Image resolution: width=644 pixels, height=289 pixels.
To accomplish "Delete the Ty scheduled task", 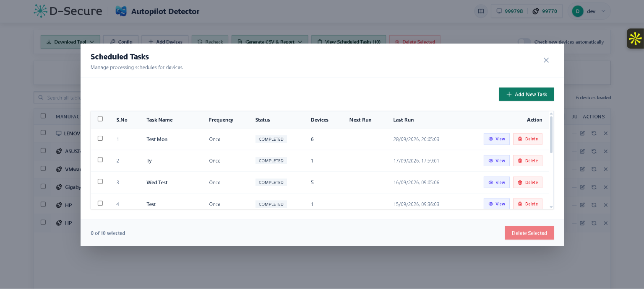I will click(x=528, y=161).
